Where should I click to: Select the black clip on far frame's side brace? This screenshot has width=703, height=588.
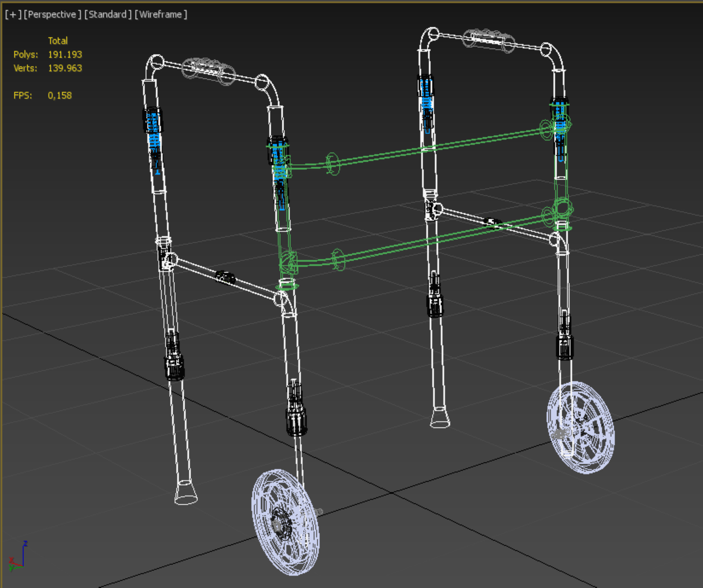[492, 221]
